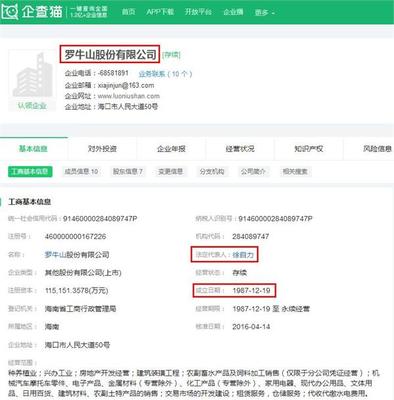
Task: Select the 公司简介 sub-tab
Action: point(253,172)
